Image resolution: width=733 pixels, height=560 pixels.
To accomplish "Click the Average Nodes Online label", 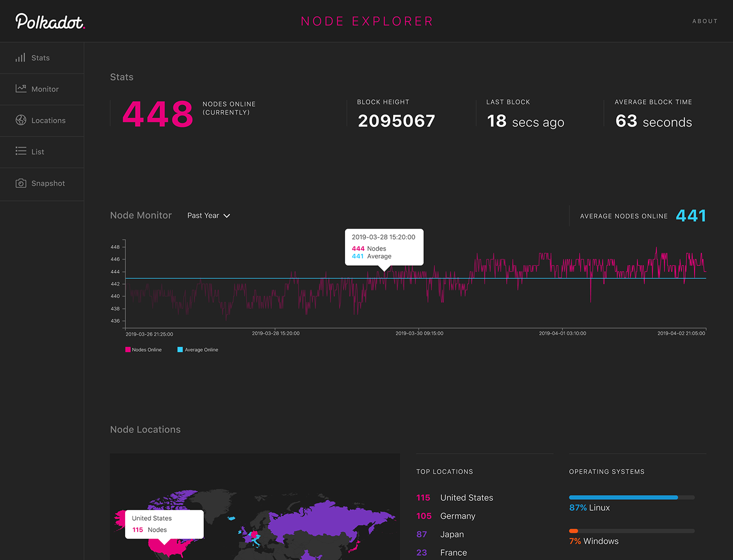I will pyautogui.click(x=624, y=216).
